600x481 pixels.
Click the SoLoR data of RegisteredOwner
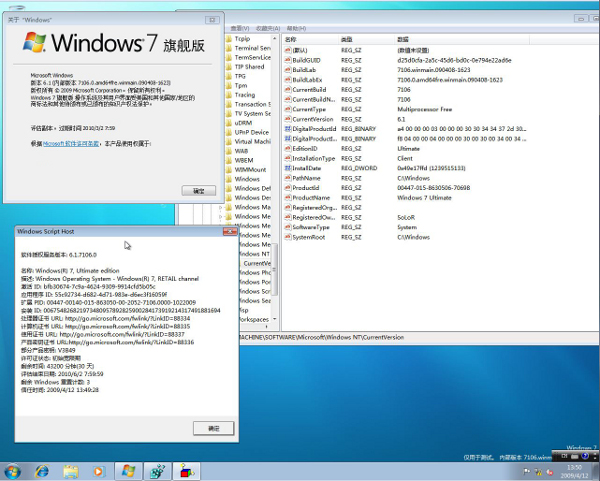tap(406, 217)
